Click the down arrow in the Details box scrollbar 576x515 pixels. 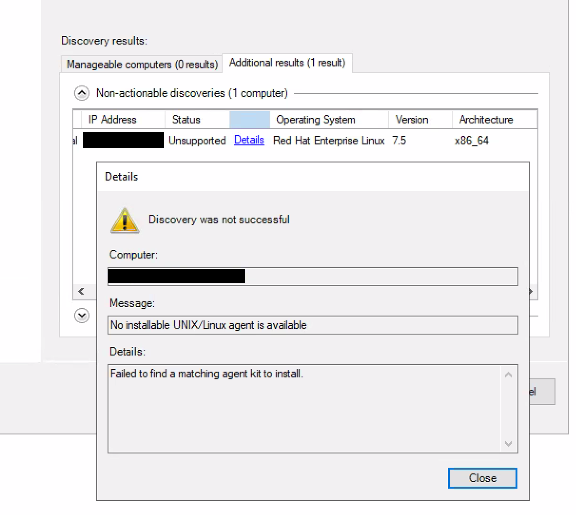(509, 443)
